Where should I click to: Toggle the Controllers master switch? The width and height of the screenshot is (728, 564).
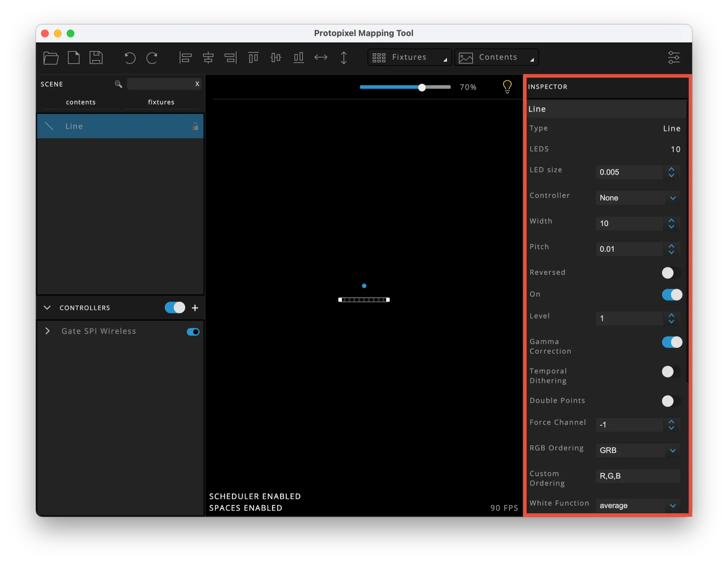coord(175,308)
